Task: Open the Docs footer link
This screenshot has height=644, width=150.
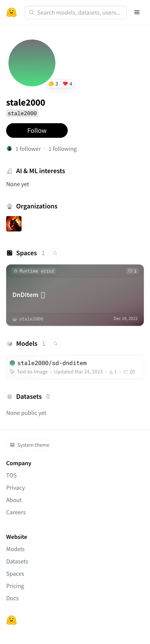Action: pos(13,598)
